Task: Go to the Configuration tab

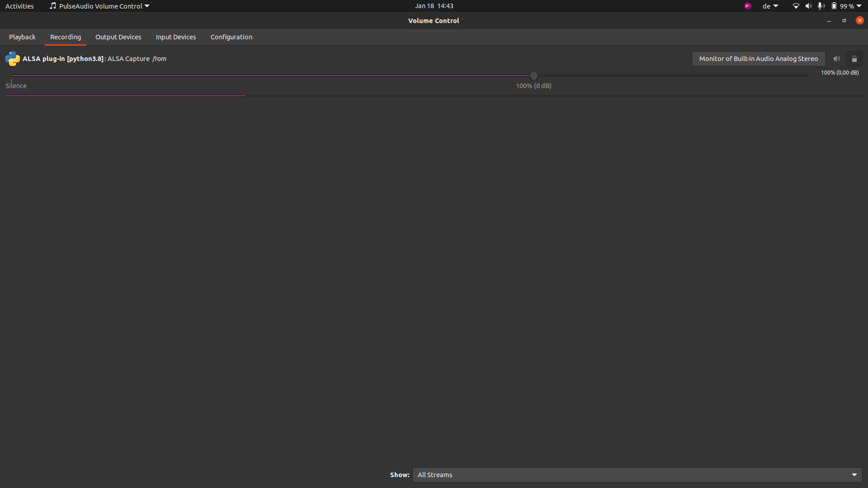Action: click(231, 37)
